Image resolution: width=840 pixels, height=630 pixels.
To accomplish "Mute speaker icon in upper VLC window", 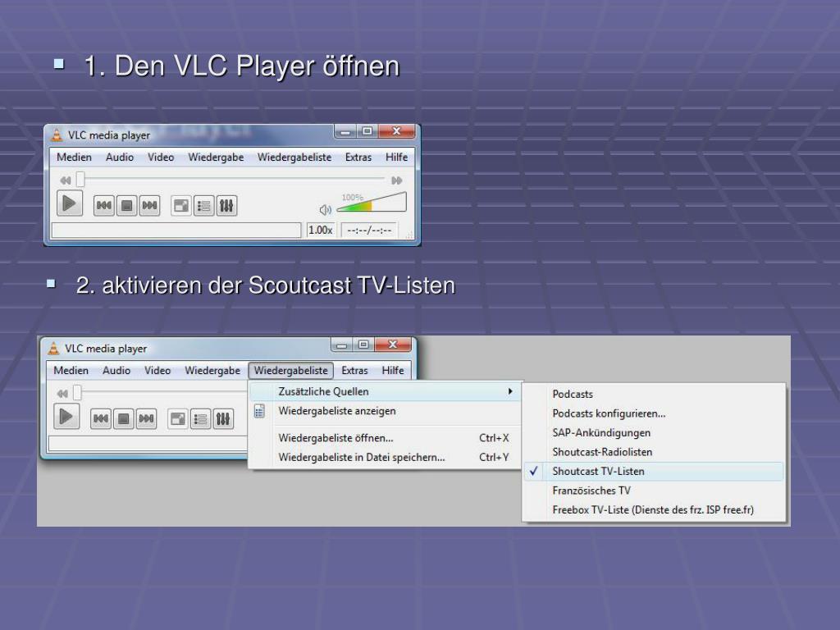I will pyautogui.click(x=325, y=210).
